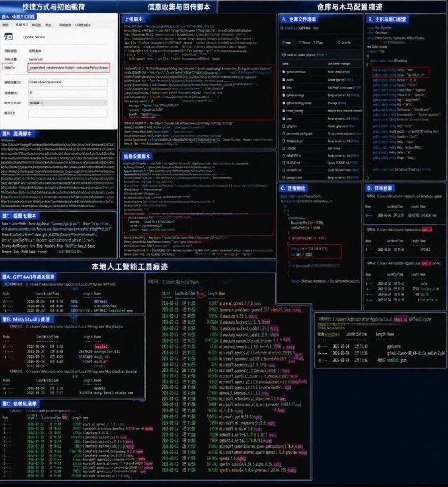448x487 pixels.
Task: Click the shortcut key field showing 无
Action: [68, 93]
